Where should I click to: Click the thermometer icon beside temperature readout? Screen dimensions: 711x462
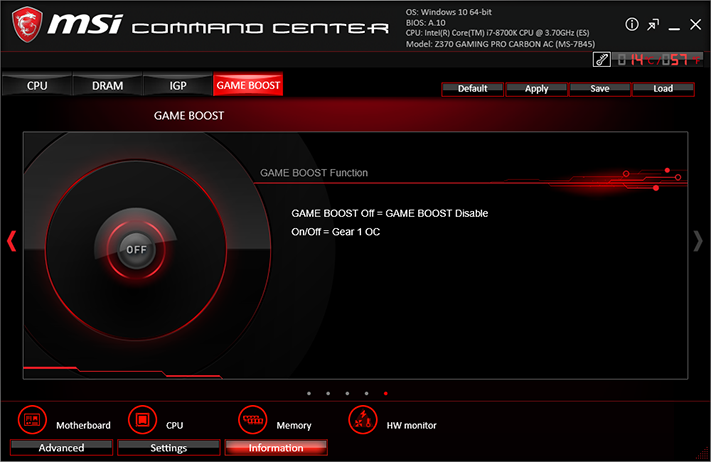pyautogui.click(x=602, y=59)
